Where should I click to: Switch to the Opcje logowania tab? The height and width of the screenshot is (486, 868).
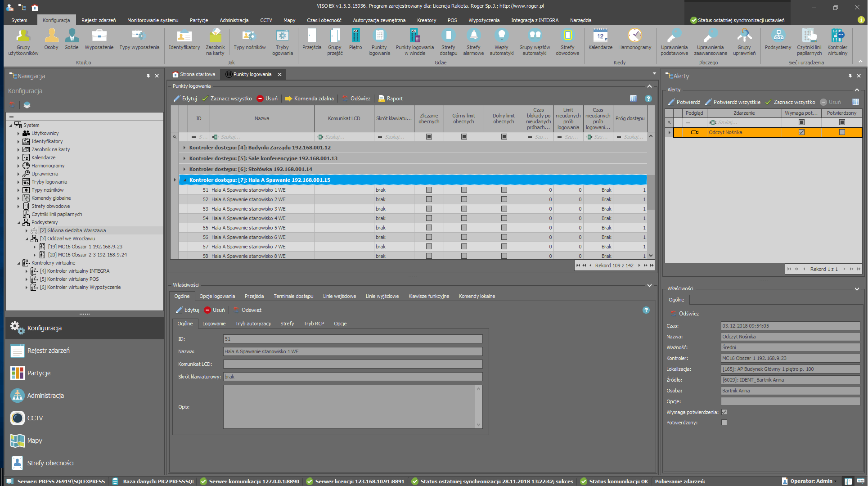tap(217, 296)
